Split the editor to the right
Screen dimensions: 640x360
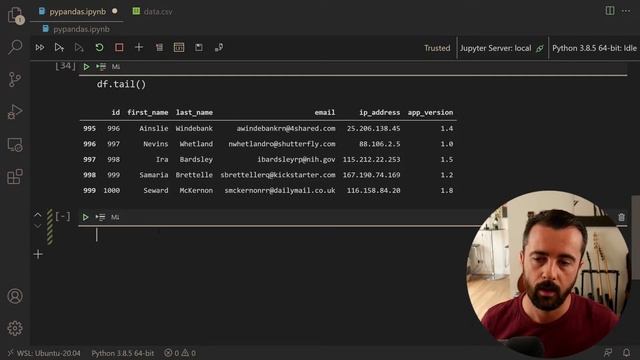[610, 11]
